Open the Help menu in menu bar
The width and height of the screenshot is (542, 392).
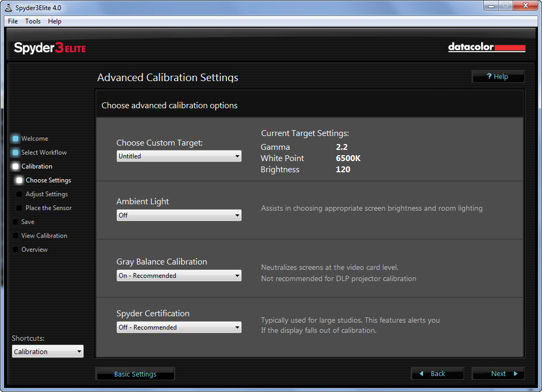point(54,21)
